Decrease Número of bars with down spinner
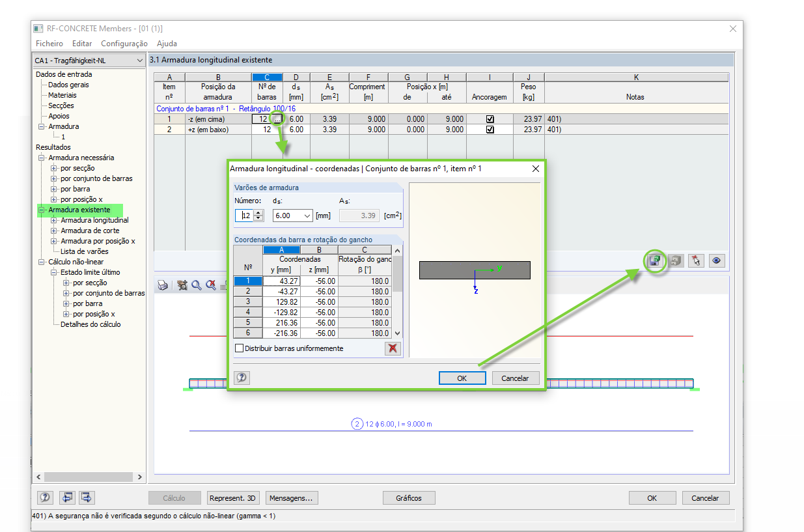The height and width of the screenshot is (532, 804). pos(258,219)
